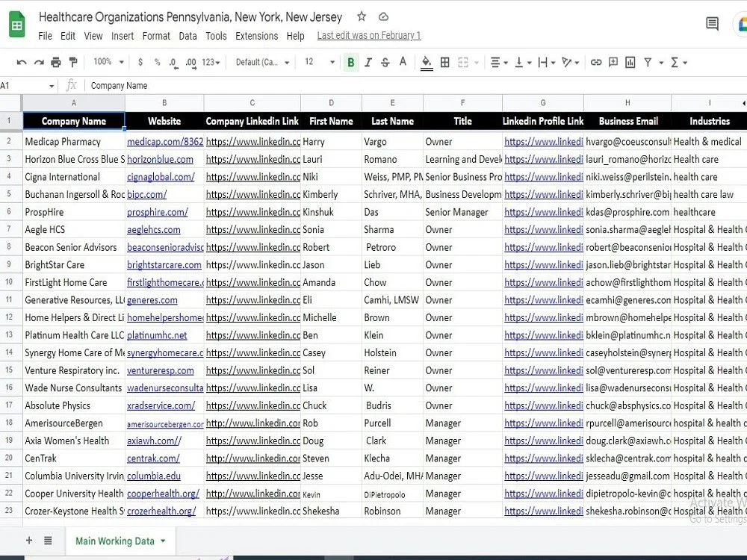Activate the paint format tool

coord(73,63)
